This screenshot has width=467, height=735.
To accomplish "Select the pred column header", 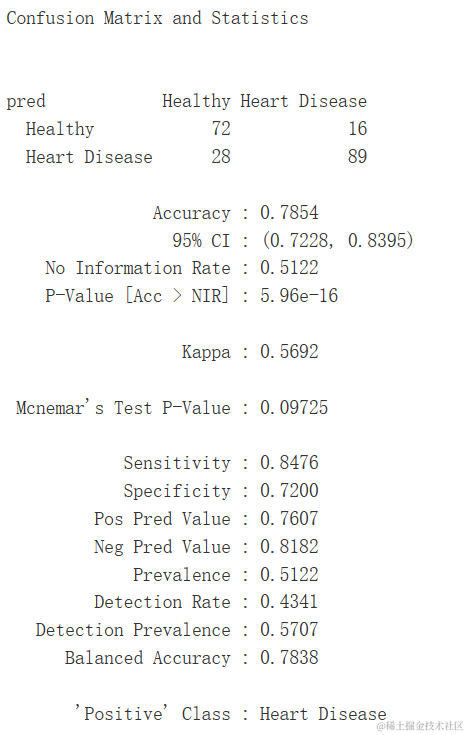I will (26, 101).
